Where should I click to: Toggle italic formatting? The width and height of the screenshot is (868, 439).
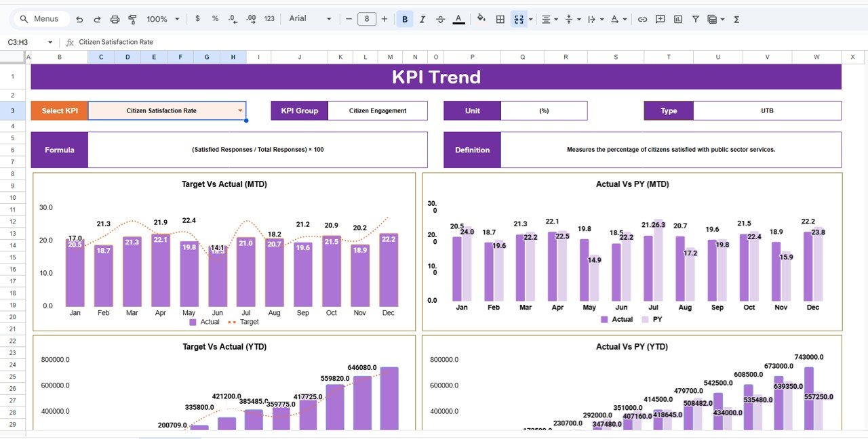(422, 19)
